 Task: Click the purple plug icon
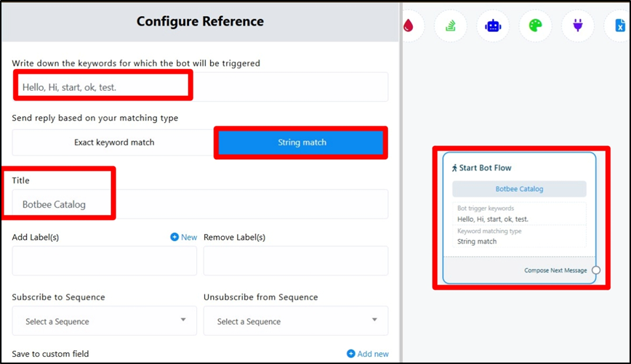point(578,26)
